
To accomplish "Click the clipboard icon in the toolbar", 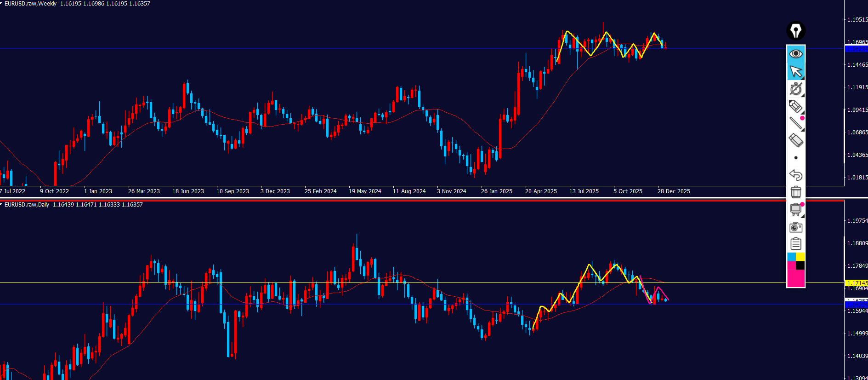I will click(x=795, y=243).
